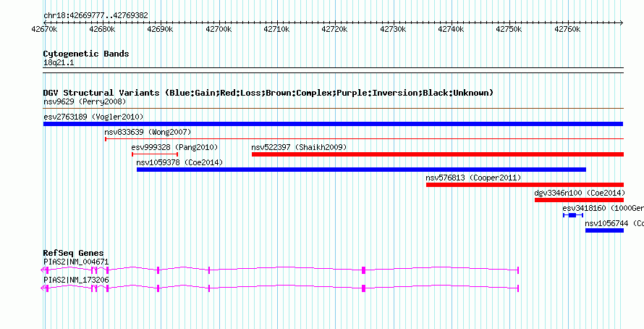This screenshot has height=329, width=644.
Task: Click the chr18:42669777..42769382 coordinate label
Action: pyautogui.click(x=96, y=16)
